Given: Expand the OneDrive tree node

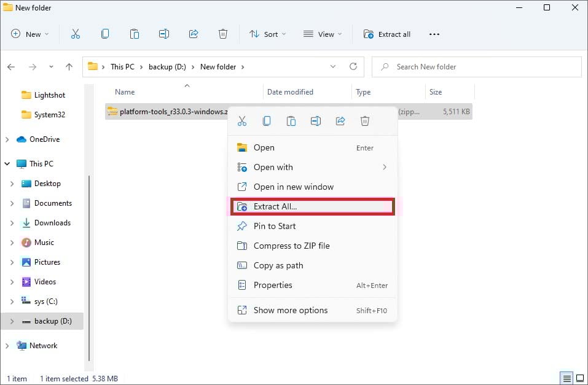Looking at the screenshot, I should click(7, 139).
